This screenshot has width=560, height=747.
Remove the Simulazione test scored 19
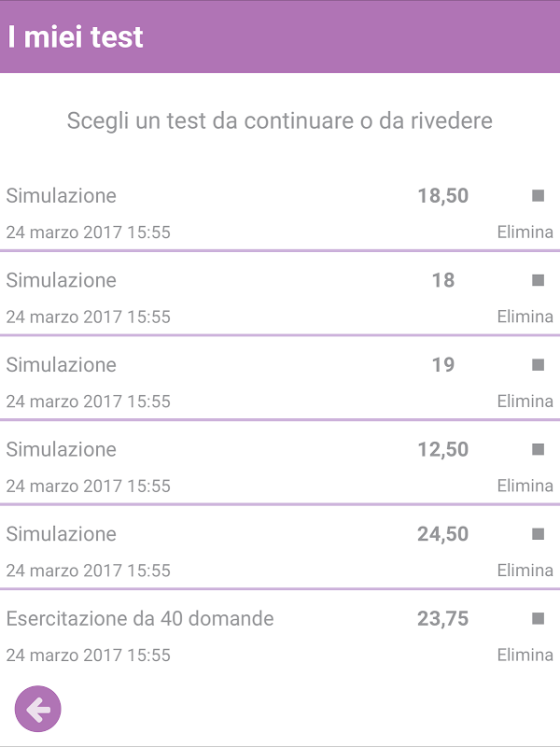coord(525,402)
